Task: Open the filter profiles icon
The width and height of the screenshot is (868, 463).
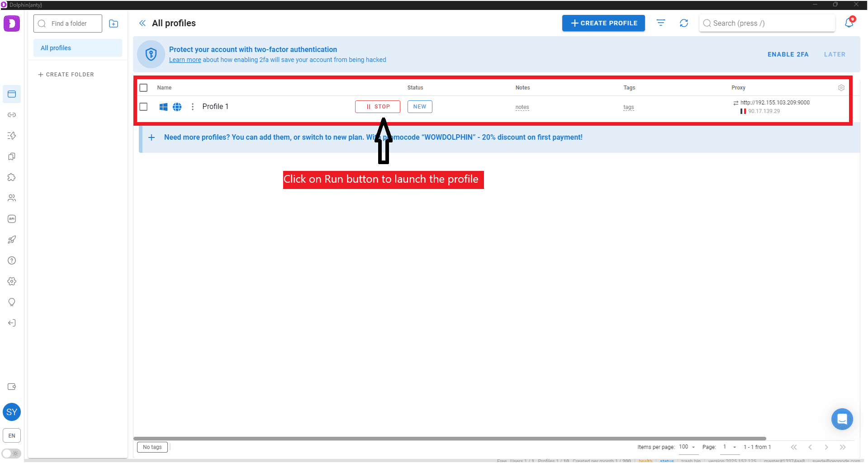Action: (x=660, y=23)
